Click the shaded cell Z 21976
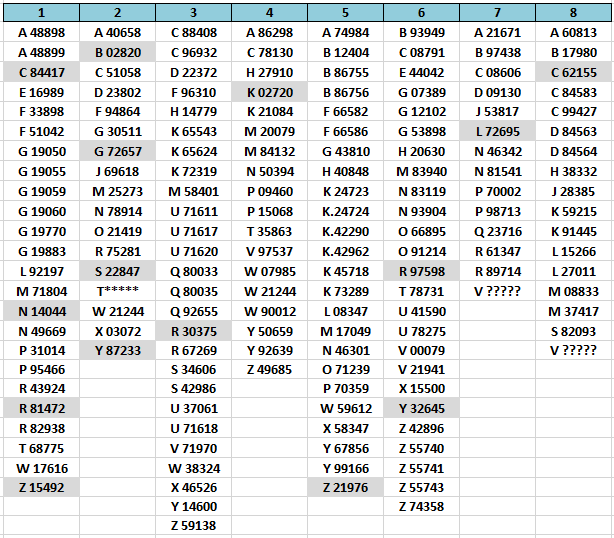 [x=345, y=488]
